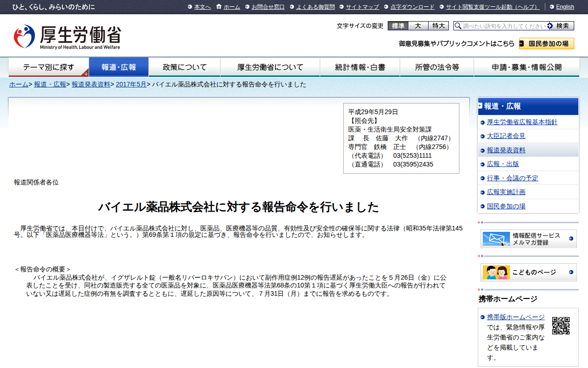The image size is (588, 368).
Task: Click the children illustration for こどものページ
Action: pyautogui.click(x=496, y=272)
